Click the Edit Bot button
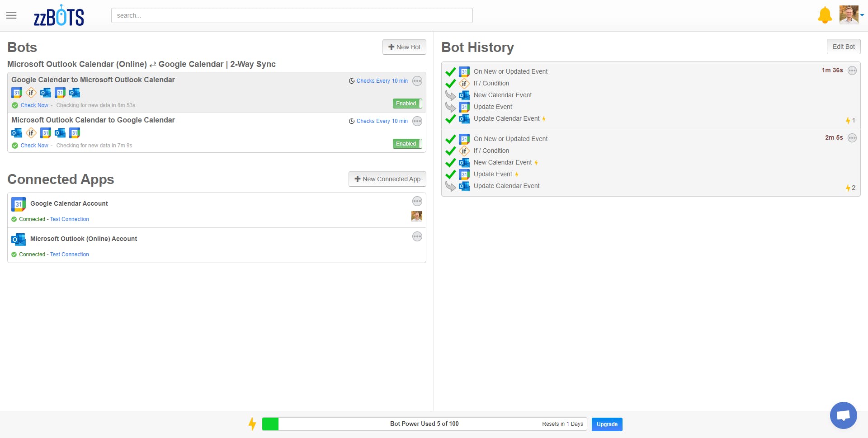868x438 pixels. (x=844, y=47)
